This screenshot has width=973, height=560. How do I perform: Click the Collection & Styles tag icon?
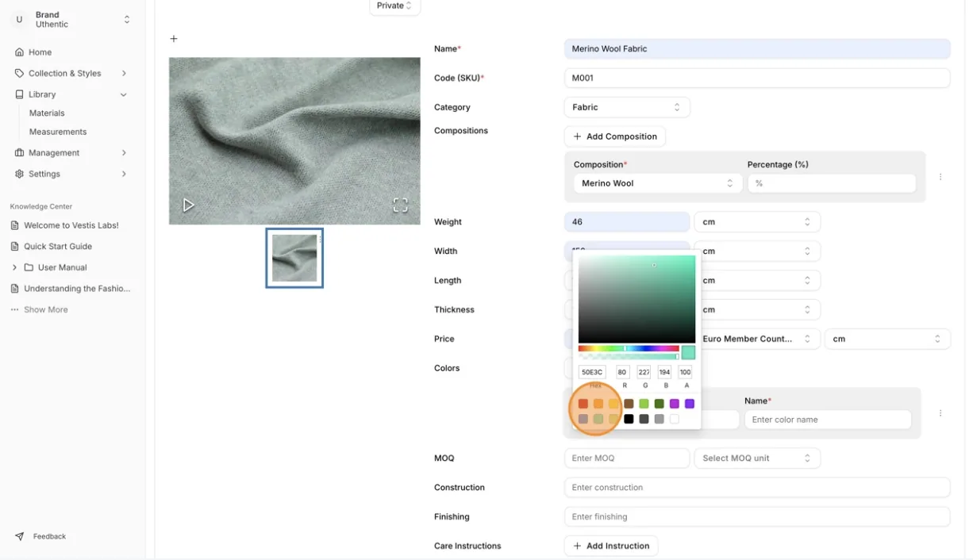click(19, 73)
